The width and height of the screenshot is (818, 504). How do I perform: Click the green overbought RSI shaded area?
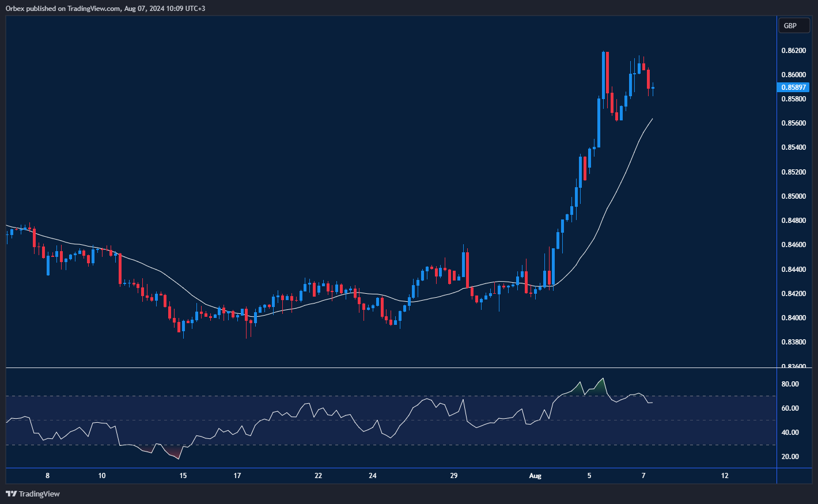[x=600, y=388]
